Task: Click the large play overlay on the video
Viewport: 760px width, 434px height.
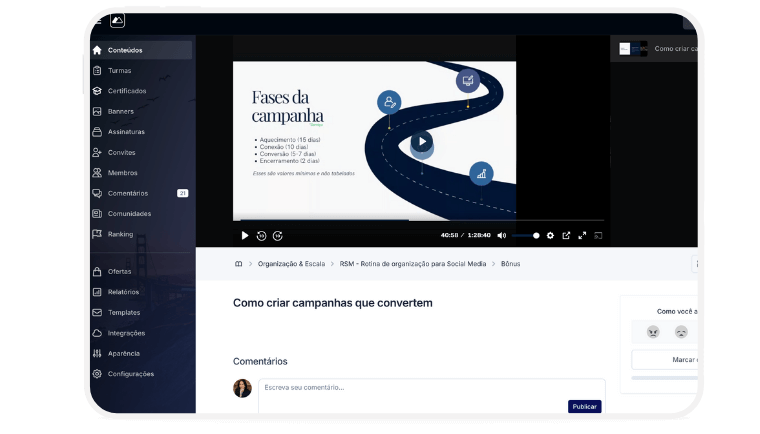Action: coord(422,141)
